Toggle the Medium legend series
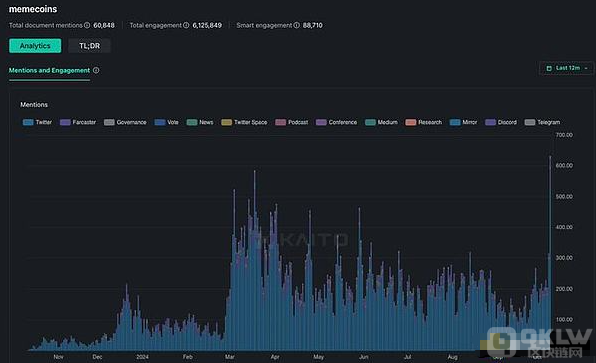596x363 pixels. (381, 122)
